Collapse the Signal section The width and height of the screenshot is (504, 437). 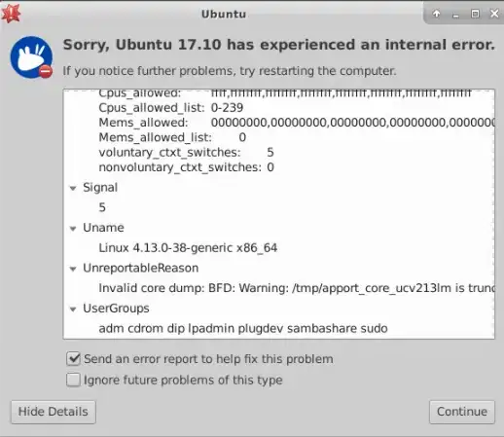pyautogui.click(x=73, y=188)
